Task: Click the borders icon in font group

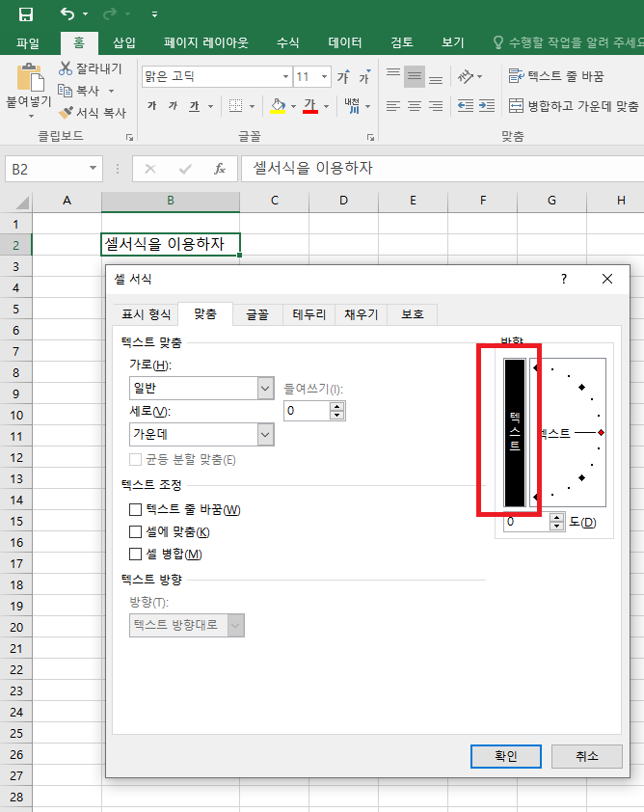Action: click(x=235, y=106)
